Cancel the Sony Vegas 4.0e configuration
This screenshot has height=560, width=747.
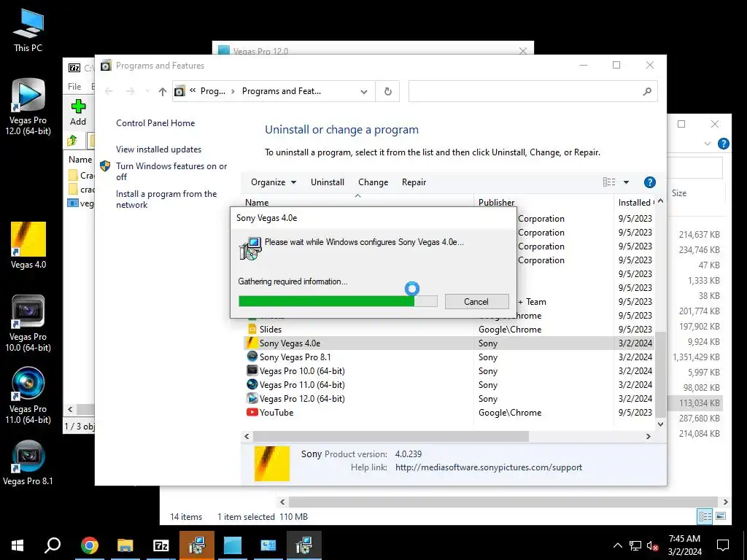476,301
